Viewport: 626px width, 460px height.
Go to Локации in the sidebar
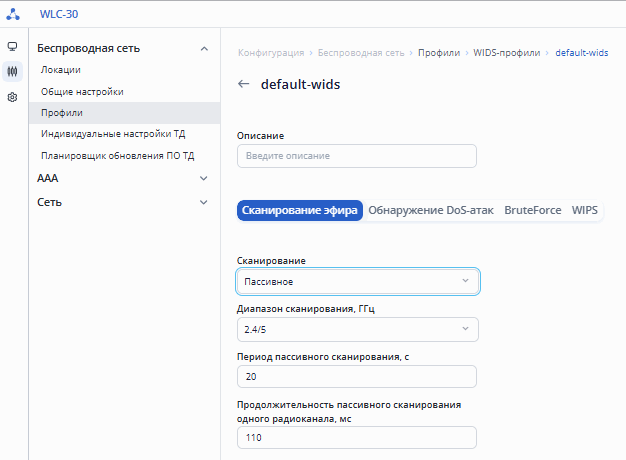61,70
